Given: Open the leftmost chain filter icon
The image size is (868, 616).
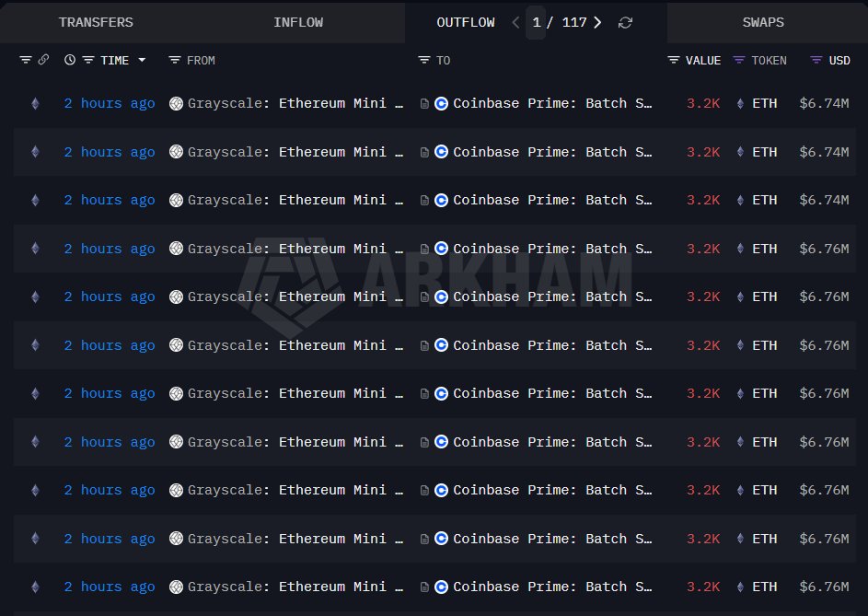Looking at the screenshot, I should tap(26, 60).
